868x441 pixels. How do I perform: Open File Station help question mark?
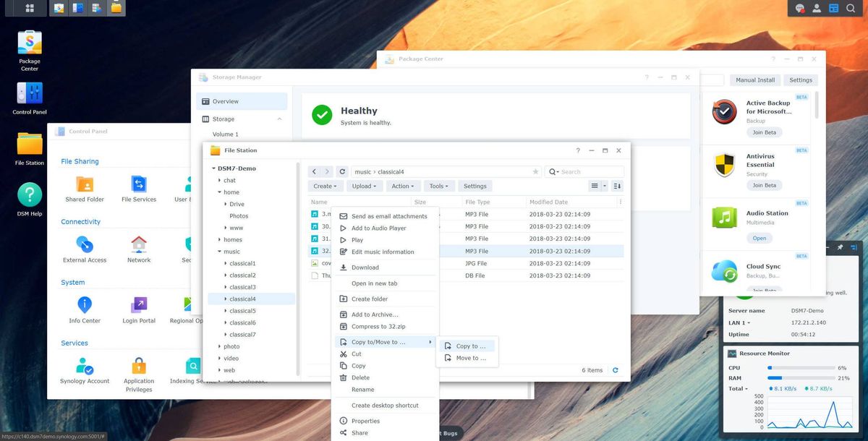(x=578, y=150)
